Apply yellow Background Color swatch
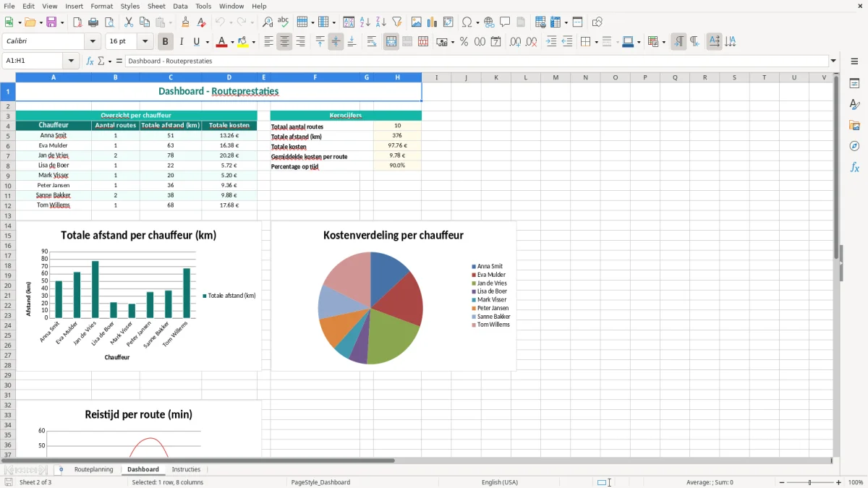The width and height of the screenshot is (868, 488). 244,42
